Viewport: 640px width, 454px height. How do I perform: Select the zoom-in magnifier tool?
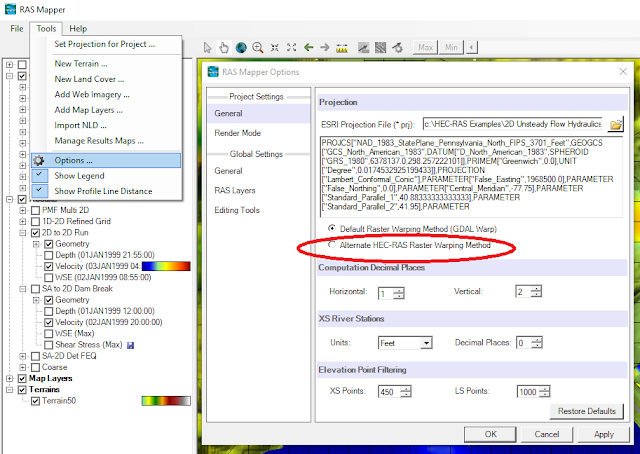coord(258,48)
